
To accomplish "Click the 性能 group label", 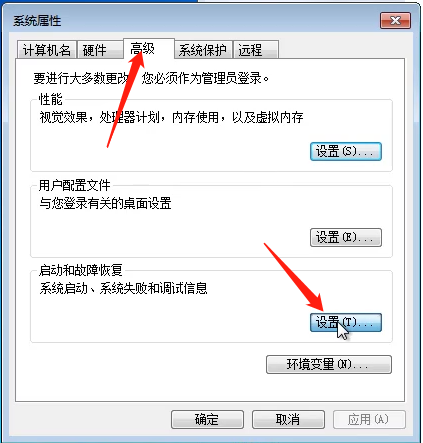I will tap(51, 99).
